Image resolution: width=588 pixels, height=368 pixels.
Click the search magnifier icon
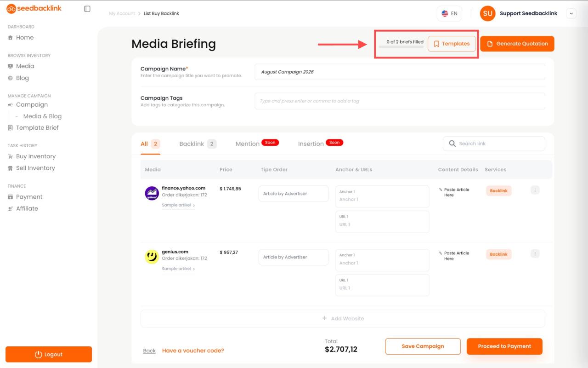click(452, 144)
